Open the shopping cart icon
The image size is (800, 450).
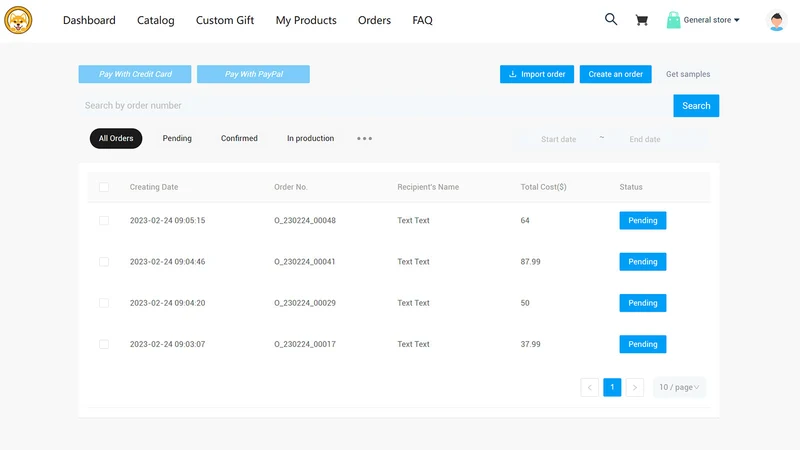[x=641, y=20]
